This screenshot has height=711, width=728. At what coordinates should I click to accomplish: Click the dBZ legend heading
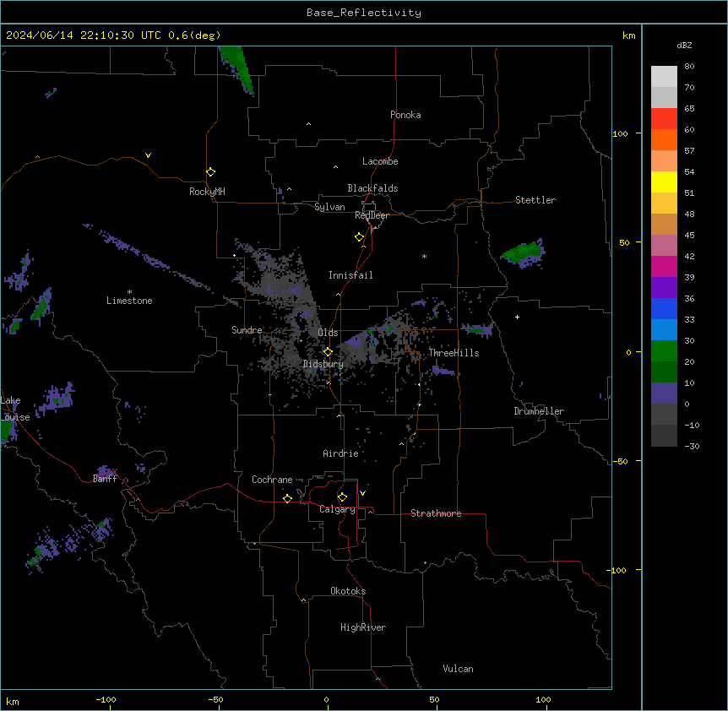click(x=684, y=45)
